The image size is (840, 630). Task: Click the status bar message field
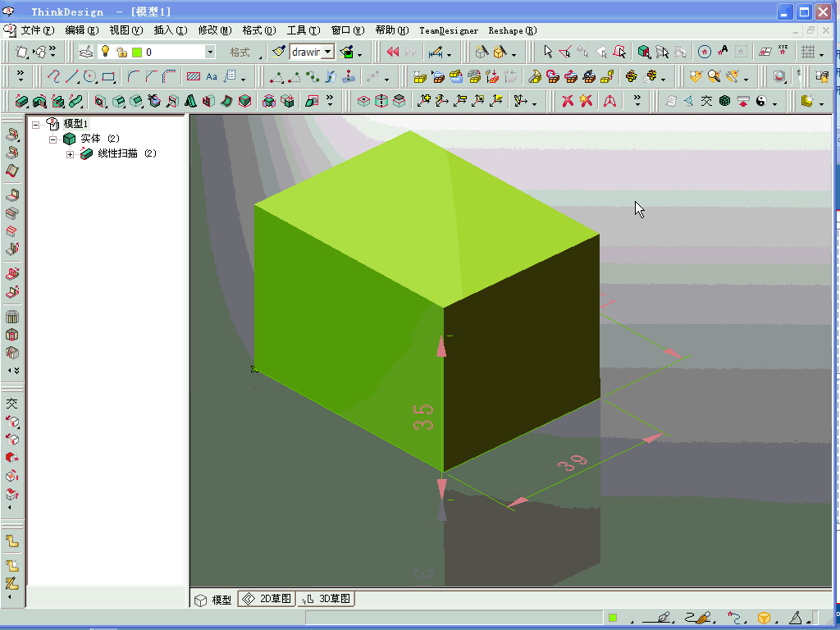[454, 617]
